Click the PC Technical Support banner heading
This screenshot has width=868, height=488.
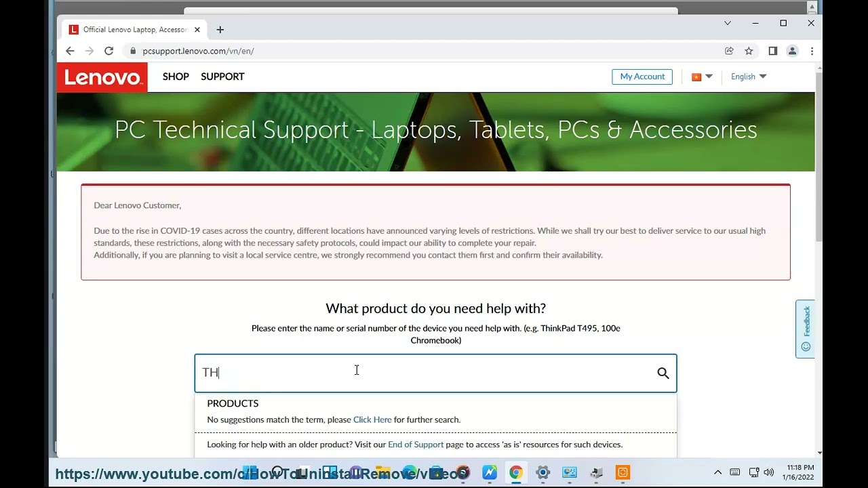click(x=435, y=129)
